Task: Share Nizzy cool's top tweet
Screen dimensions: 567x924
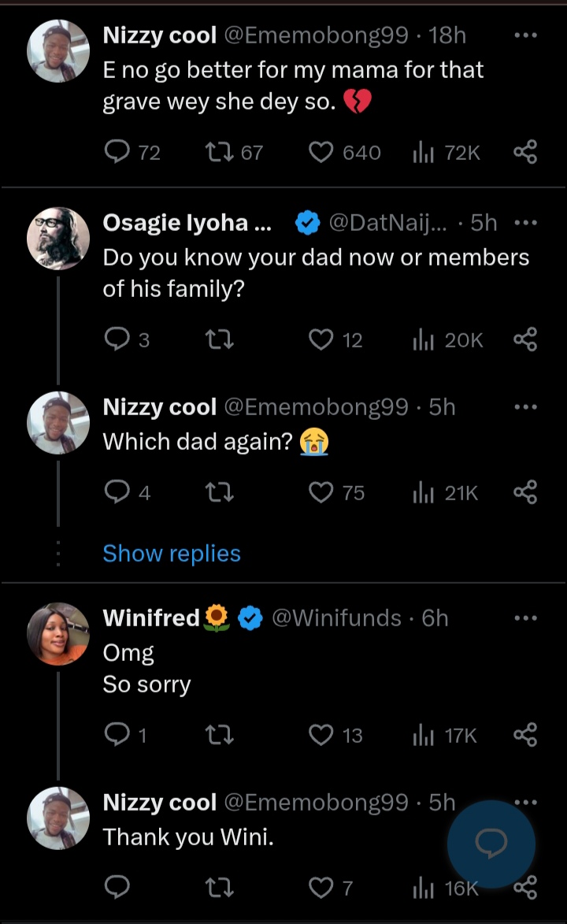Action: pos(525,152)
